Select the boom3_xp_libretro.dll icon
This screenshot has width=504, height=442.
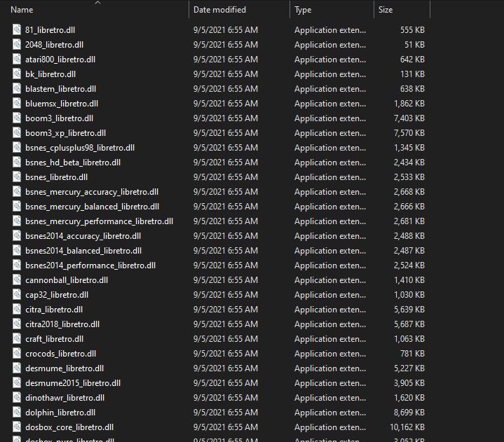17,133
